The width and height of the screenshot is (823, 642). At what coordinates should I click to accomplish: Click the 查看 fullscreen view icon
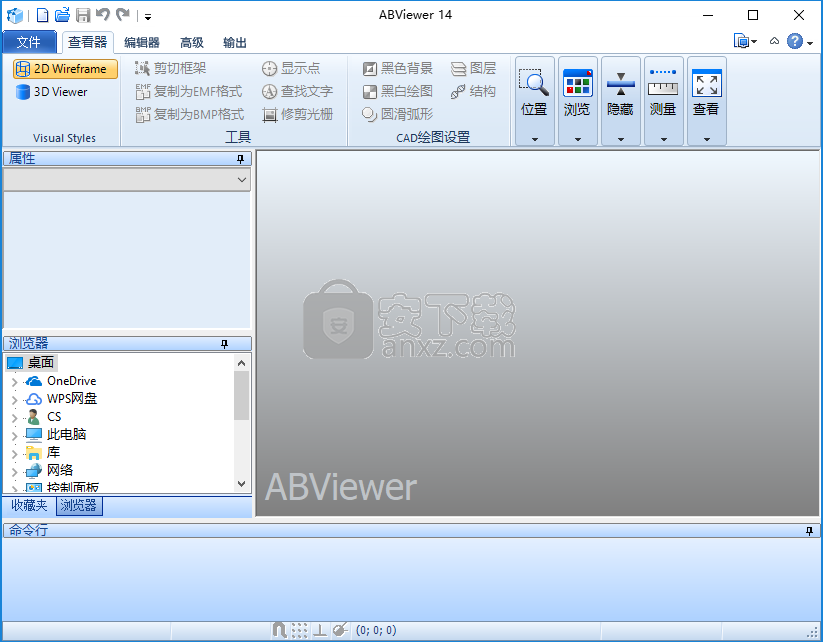[706, 83]
